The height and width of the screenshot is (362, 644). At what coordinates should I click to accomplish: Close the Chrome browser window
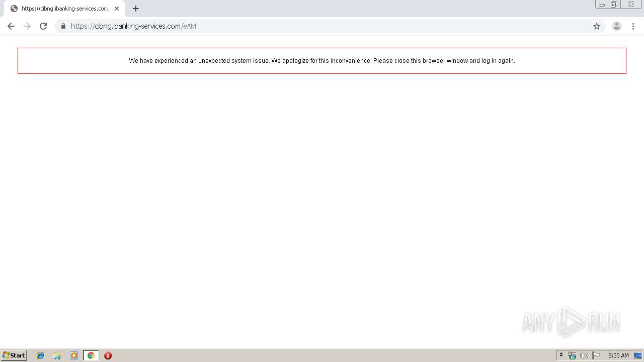pyautogui.click(x=631, y=5)
